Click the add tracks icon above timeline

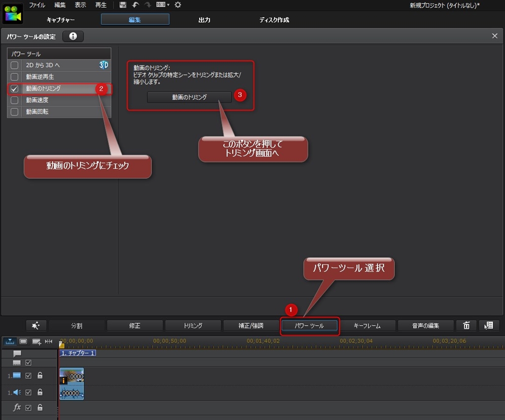[x=36, y=341]
